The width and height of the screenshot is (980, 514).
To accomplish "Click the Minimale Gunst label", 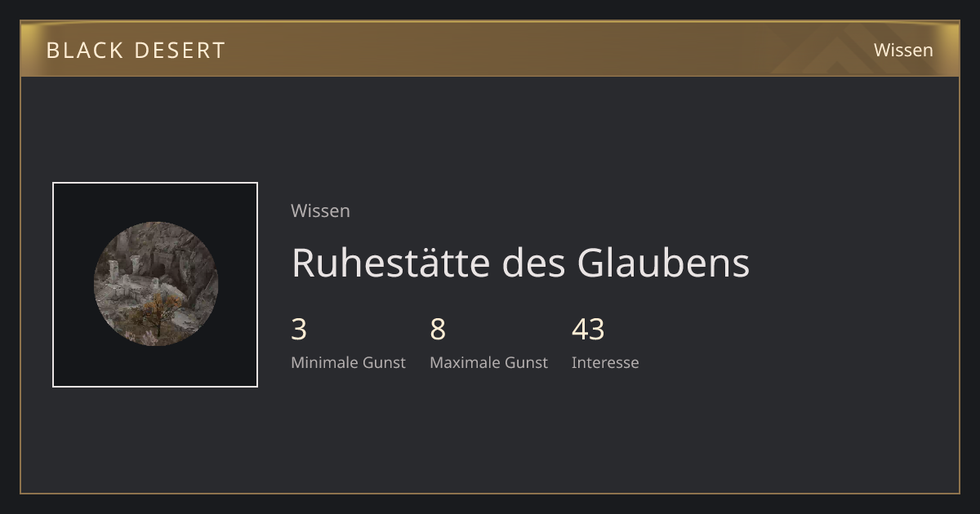I will (x=348, y=362).
